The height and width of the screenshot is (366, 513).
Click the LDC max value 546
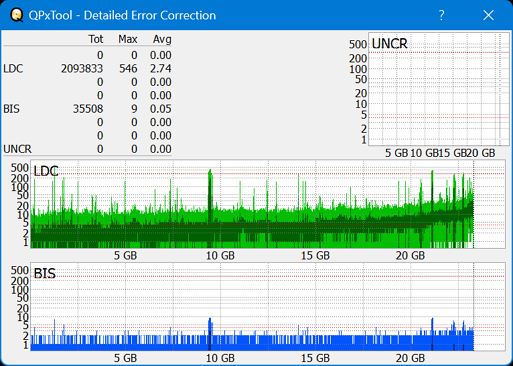click(x=128, y=69)
